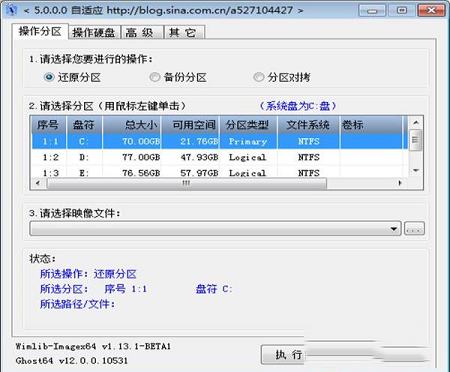The image size is (450, 372).
Task: Click the 所选操作: 还原分区 status text
Action: click(x=88, y=274)
